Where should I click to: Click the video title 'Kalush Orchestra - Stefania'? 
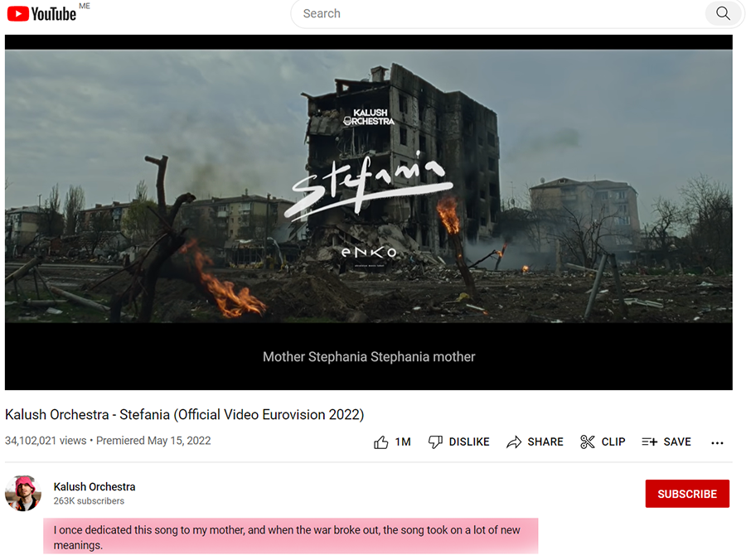point(184,414)
